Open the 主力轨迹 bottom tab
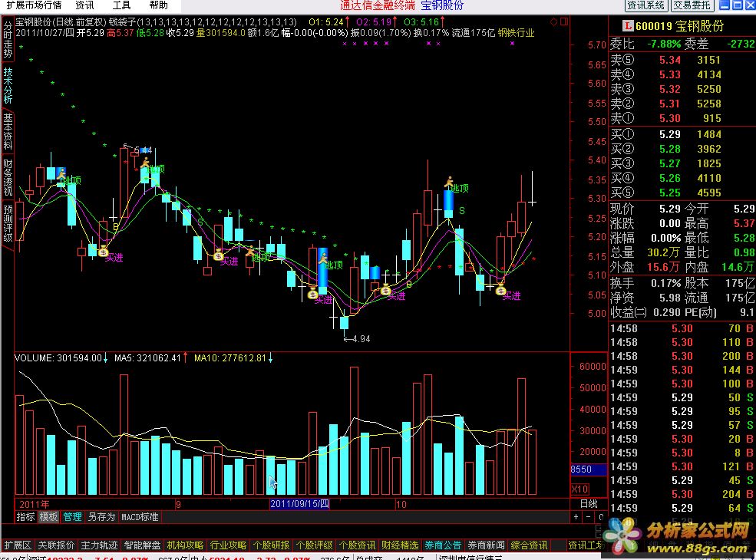Screen dimensions: 756x560 click(99, 545)
